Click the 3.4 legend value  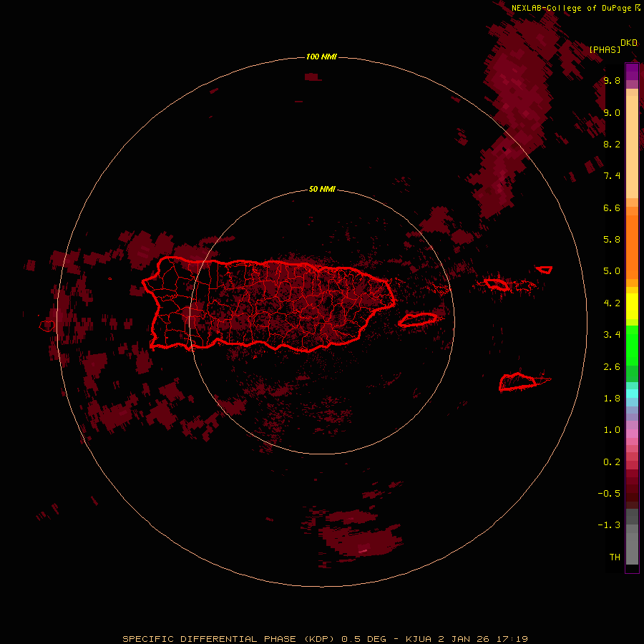pos(612,335)
